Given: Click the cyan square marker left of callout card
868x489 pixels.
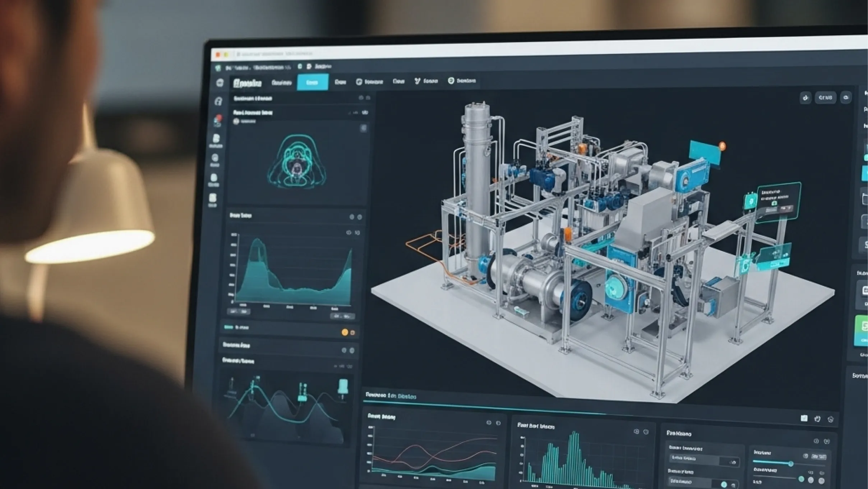Looking at the screenshot, I should click(751, 201).
